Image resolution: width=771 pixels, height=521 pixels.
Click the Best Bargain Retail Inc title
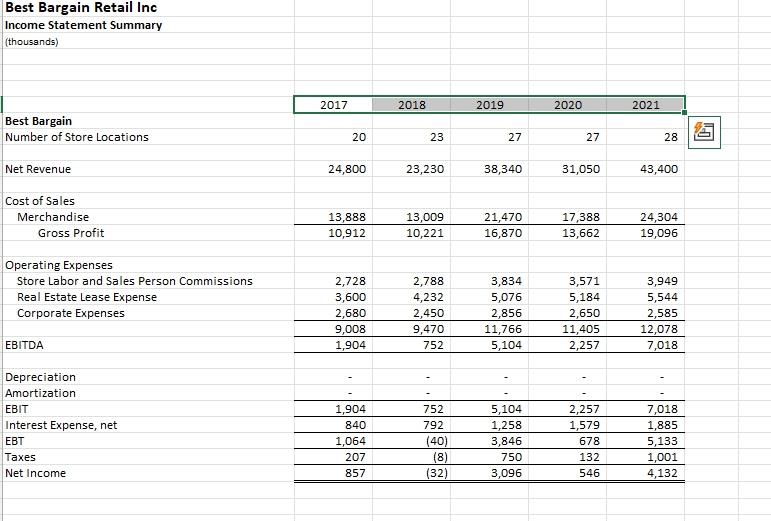[x=81, y=8]
